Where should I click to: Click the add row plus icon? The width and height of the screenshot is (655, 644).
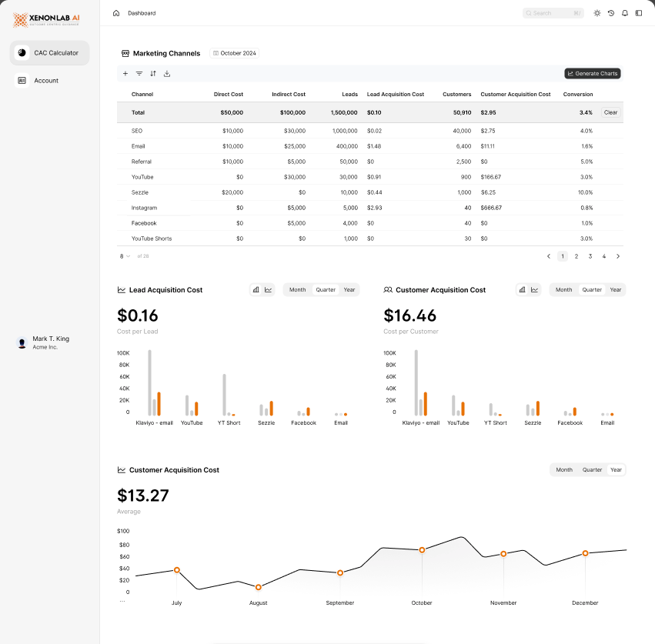pyautogui.click(x=125, y=73)
